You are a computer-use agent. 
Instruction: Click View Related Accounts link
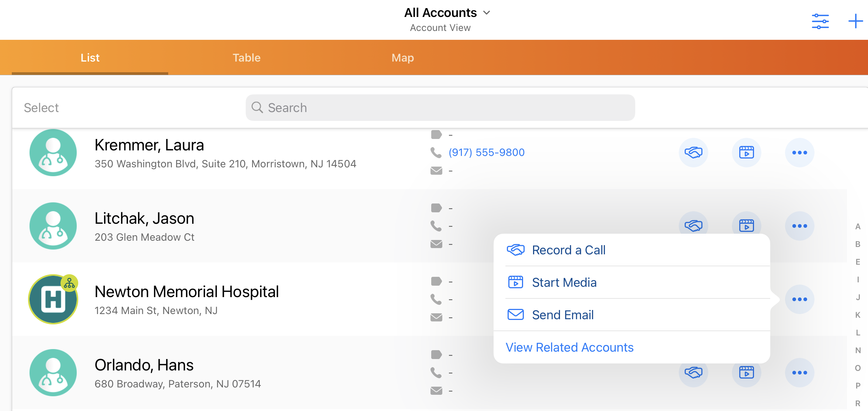pyautogui.click(x=569, y=347)
